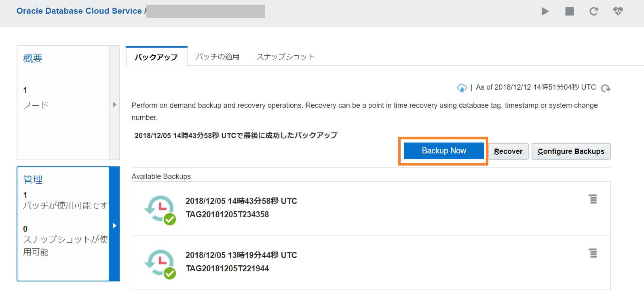Click the backup icon for TAG20181205T221944
This screenshot has height=300, width=644.
[160, 264]
